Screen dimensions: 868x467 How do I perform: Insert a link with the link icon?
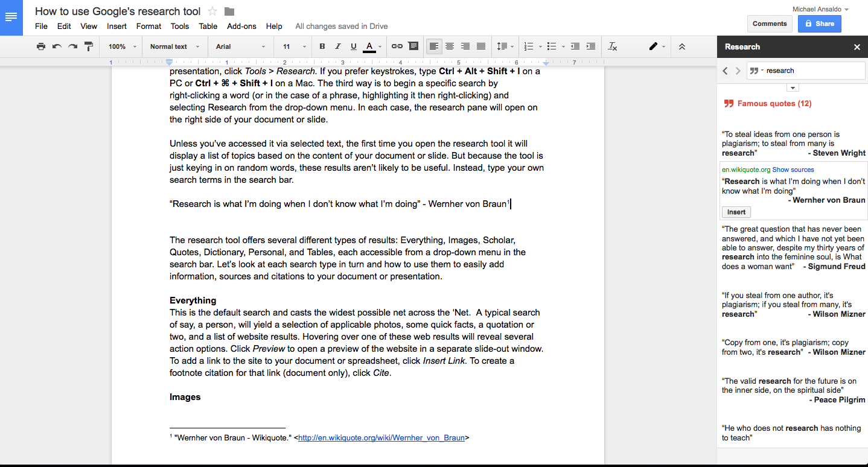[x=397, y=46]
